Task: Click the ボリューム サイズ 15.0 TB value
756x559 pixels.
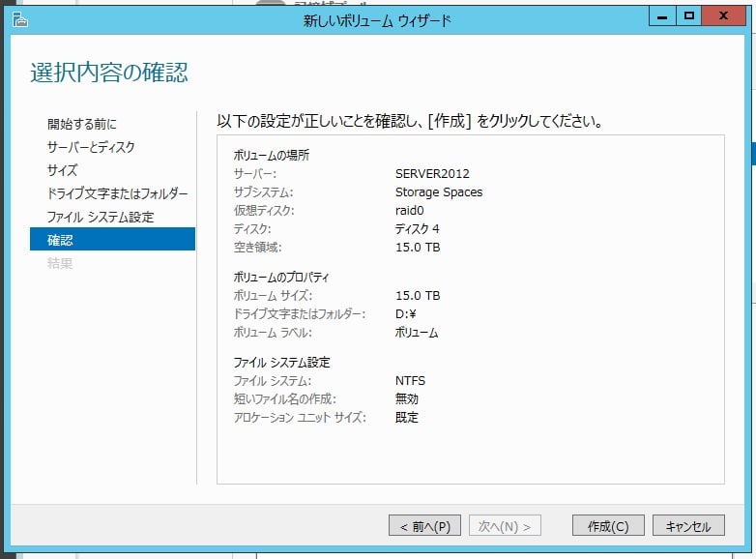Action: point(418,295)
